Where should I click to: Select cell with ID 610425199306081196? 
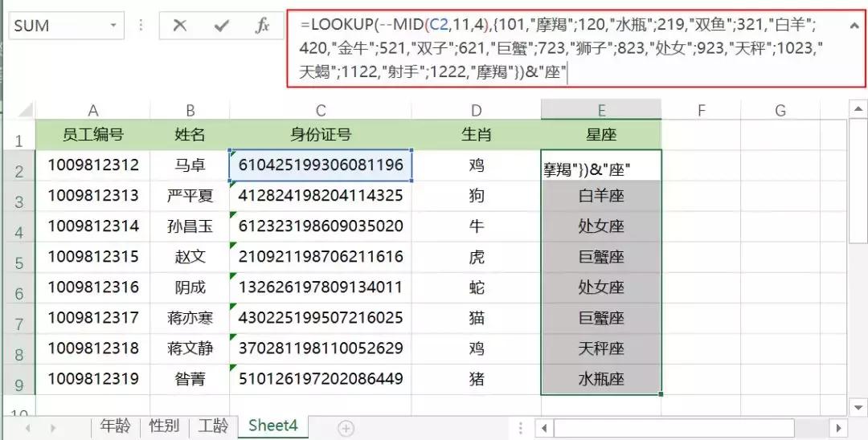(321, 165)
